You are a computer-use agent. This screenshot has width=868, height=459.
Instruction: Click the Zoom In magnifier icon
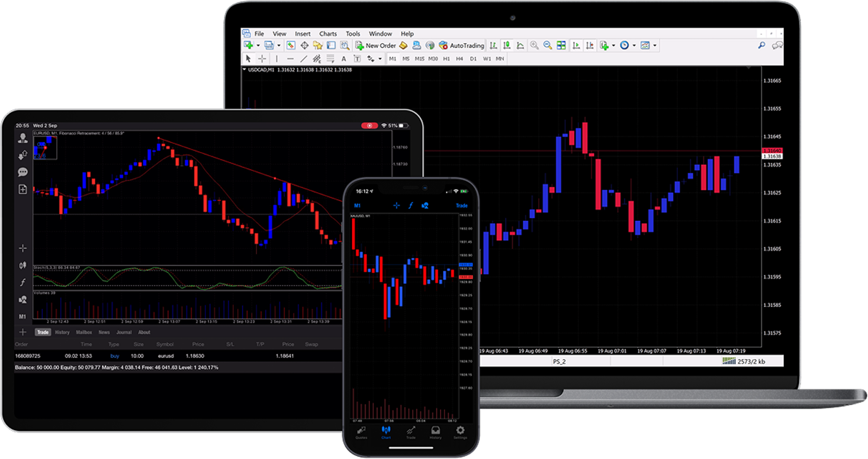535,45
